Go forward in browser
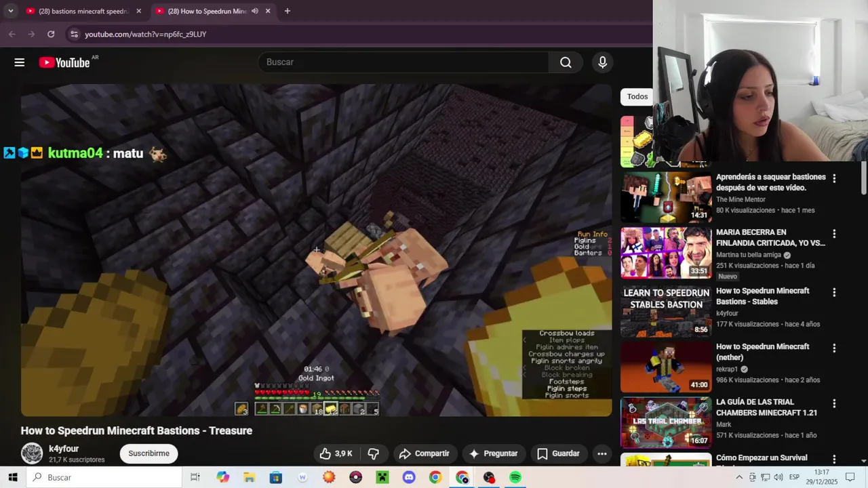Image resolution: width=868 pixels, height=488 pixels. (31, 34)
